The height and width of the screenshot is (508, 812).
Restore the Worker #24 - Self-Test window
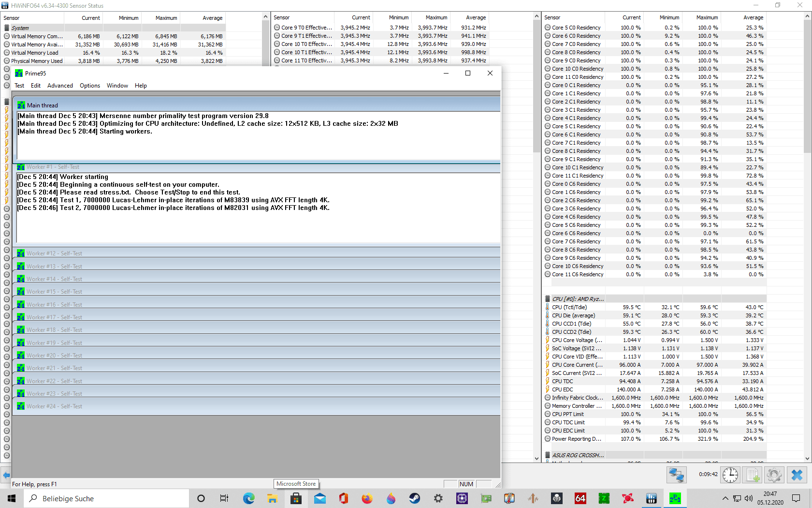coord(256,406)
